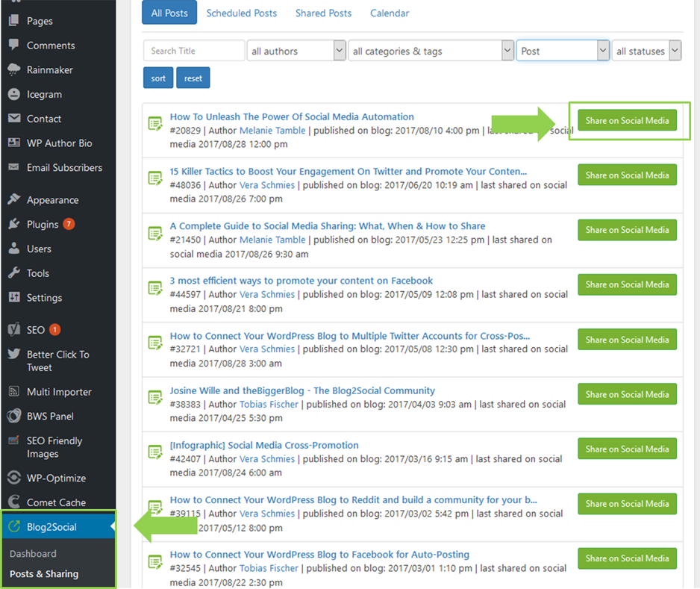Click the Email Subscribers icon
This screenshot has height=589, width=700.
coord(14,167)
